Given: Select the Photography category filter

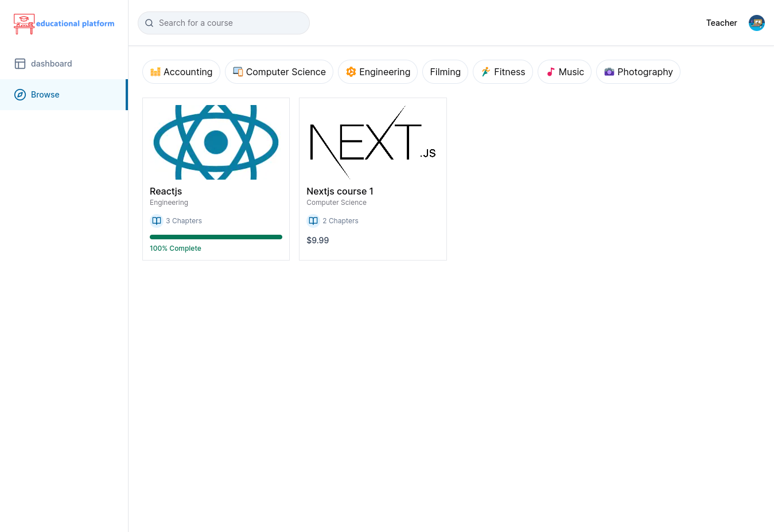Looking at the screenshot, I should click(638, 72).
